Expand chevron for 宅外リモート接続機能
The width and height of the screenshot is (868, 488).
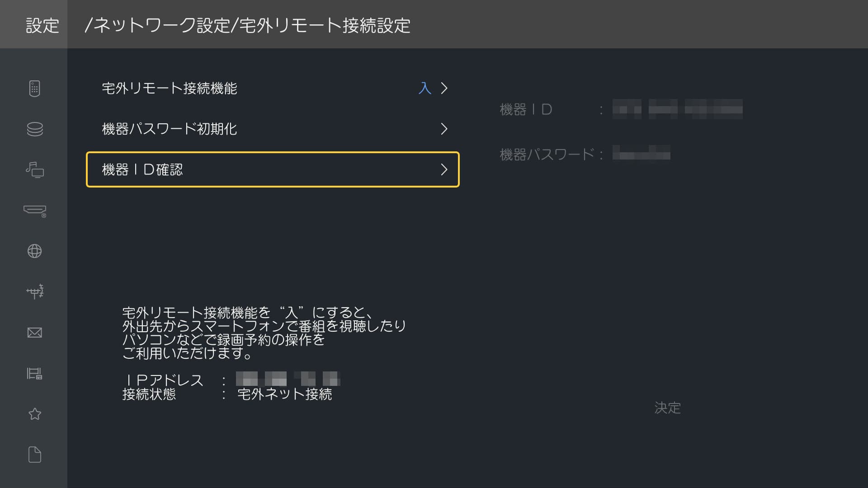pyautogui.click(x=444, y=88)
